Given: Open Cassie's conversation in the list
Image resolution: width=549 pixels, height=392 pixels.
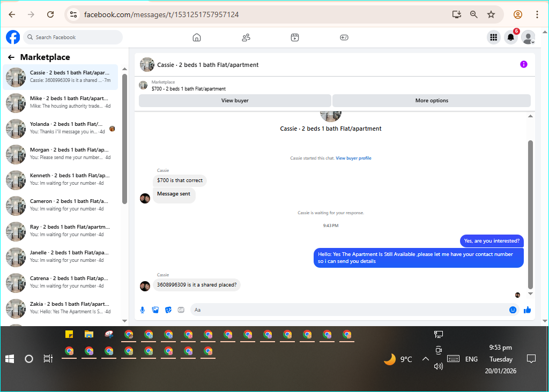Looking at the screenshot, I should click(x=60, y=77).
